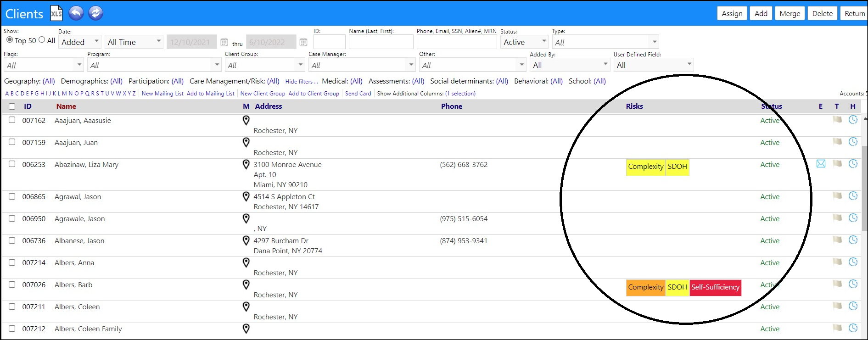Open the Date type dropdown showing Added

(x=80, y=42)
